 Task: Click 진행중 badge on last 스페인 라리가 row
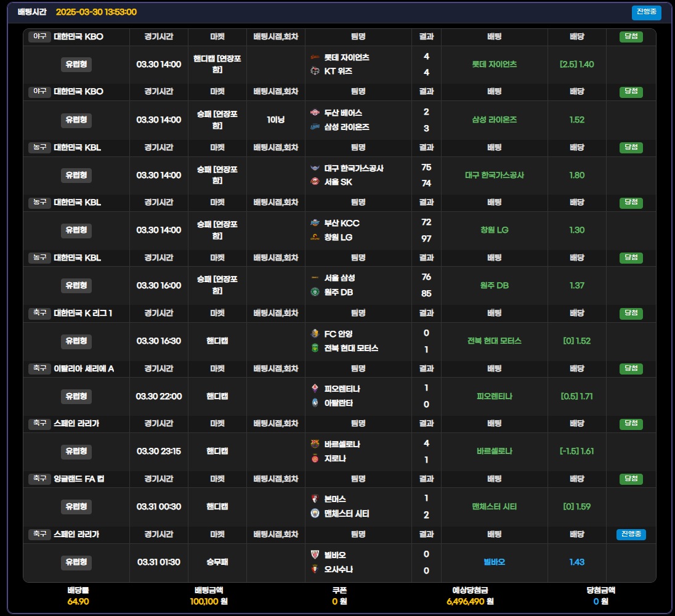[631, 534]
